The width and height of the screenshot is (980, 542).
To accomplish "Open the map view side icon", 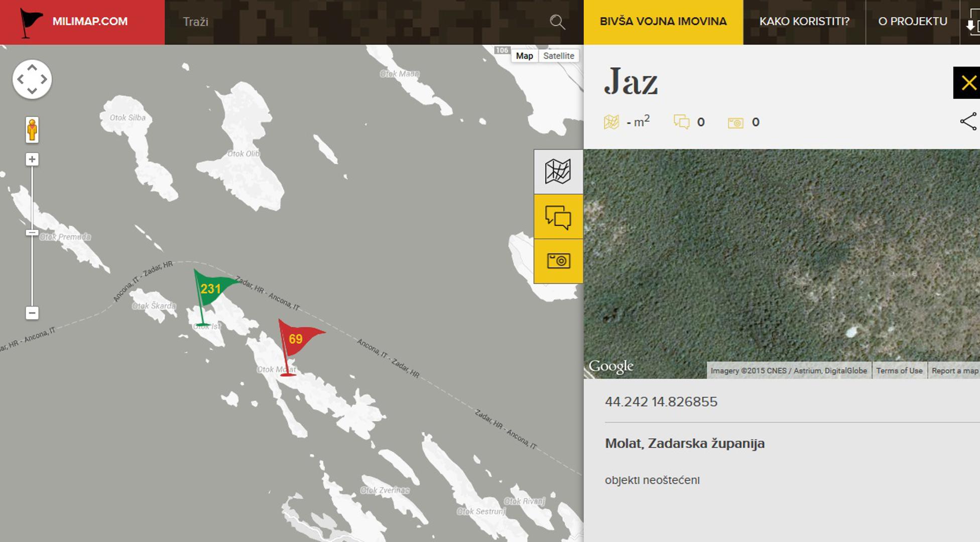I will coord(558,172).
